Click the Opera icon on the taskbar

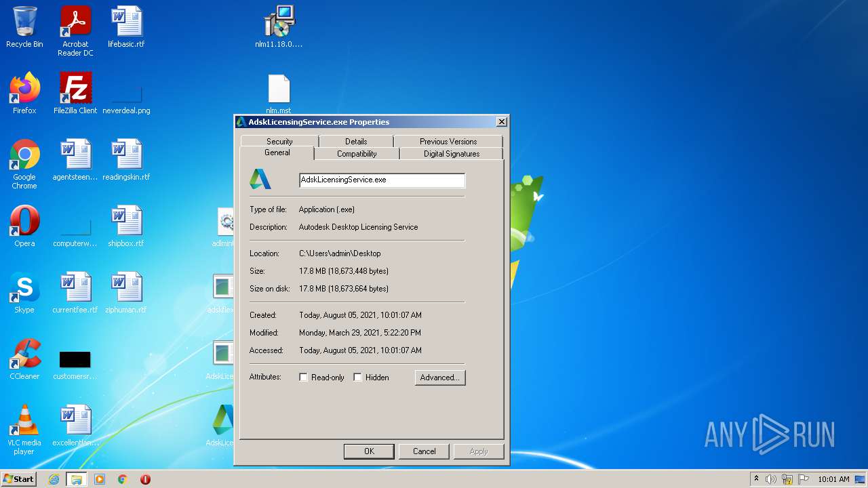click(145, 479)
